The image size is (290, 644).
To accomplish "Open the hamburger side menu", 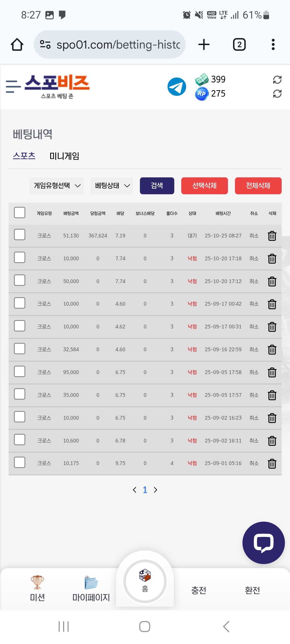I will pyautogui.click(x=13, y=87).
